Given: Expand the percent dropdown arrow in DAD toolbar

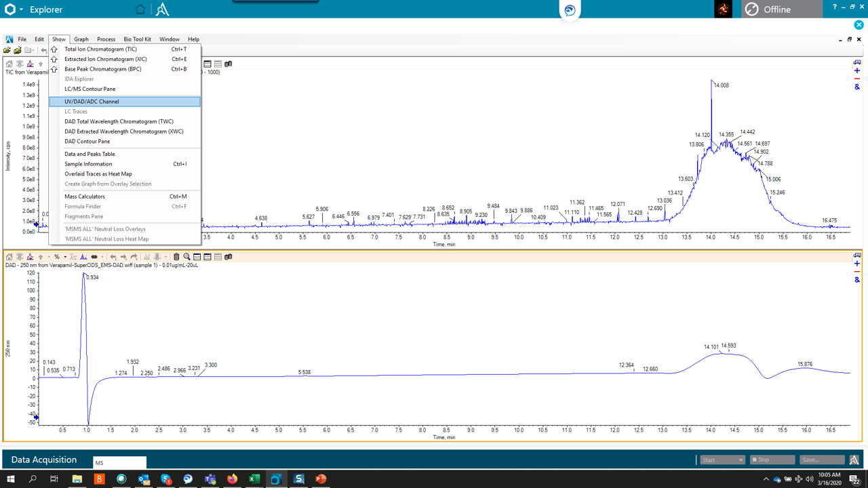Looking at the screenshot, I should tap(65, 257).
